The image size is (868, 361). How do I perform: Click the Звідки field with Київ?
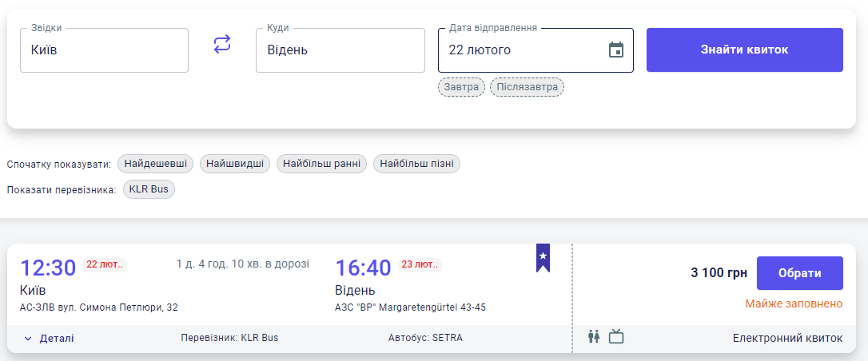pyautogui.click(x=104, y=50)
